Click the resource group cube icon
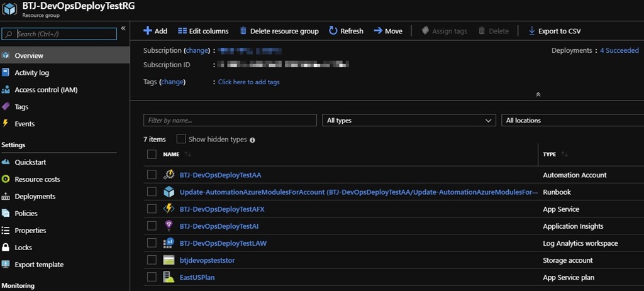The width and height of the screenshot is (644, 291). coord(9,9)
